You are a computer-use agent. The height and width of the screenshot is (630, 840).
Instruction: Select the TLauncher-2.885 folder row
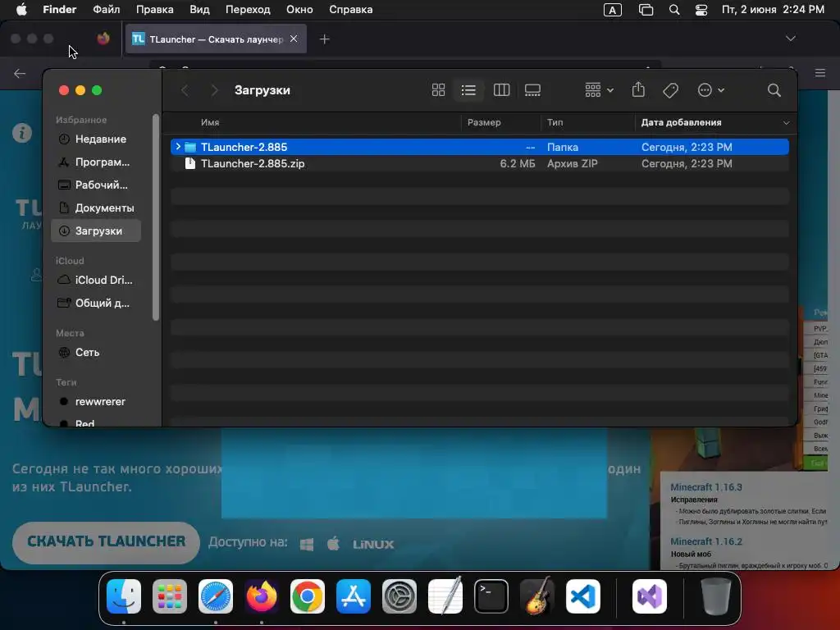click(479, 147)
